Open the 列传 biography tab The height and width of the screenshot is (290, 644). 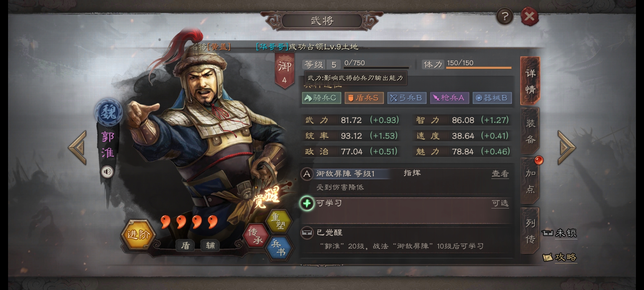coord(530,231)
